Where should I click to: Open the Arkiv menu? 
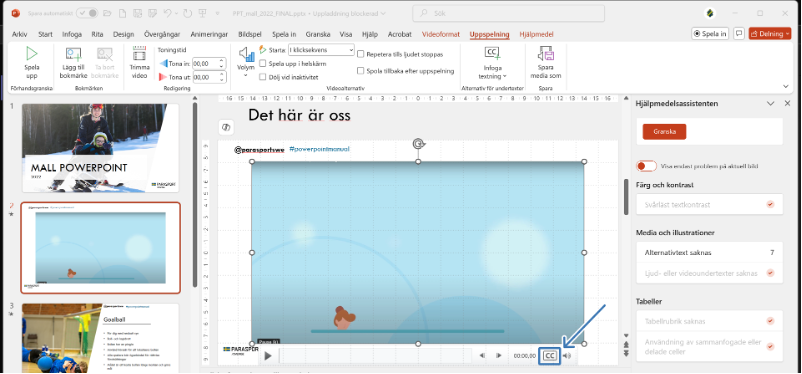coord(19,34)
